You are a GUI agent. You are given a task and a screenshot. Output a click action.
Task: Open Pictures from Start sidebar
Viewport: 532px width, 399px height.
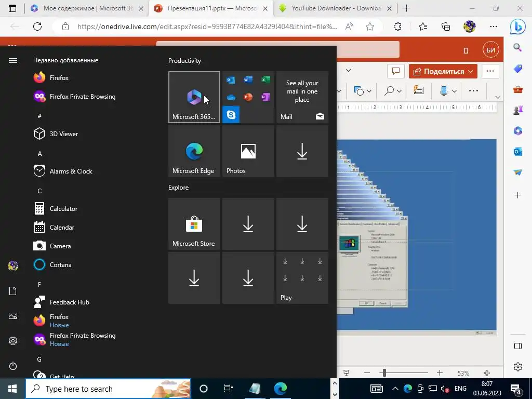(x=13, y=316)
